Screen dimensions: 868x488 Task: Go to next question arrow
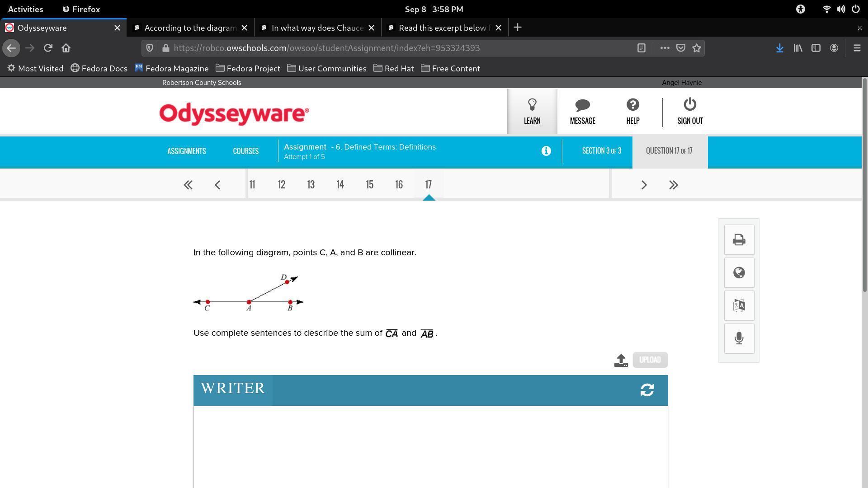[x=644, y=185]
